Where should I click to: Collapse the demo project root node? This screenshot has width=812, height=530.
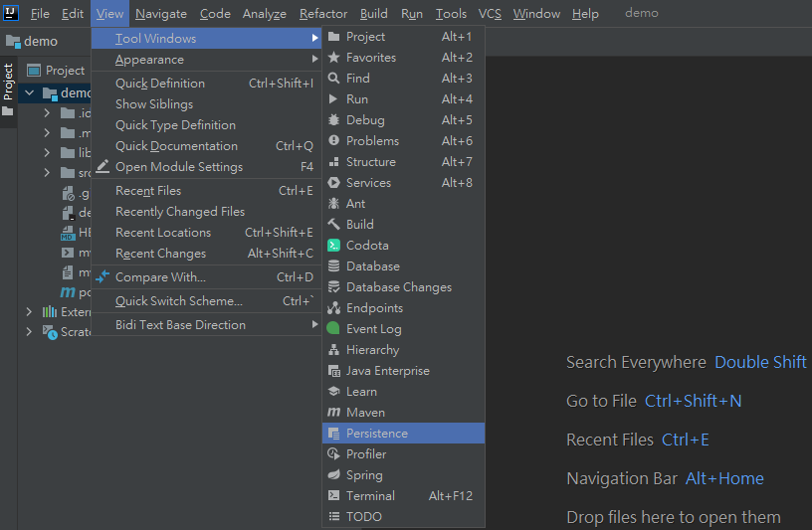(x=29, y=93)
